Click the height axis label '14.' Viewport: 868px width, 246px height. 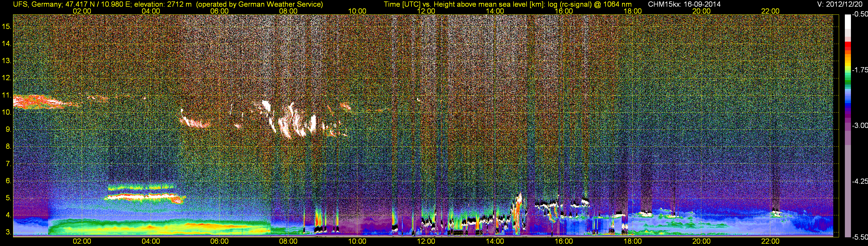[7, 43]
